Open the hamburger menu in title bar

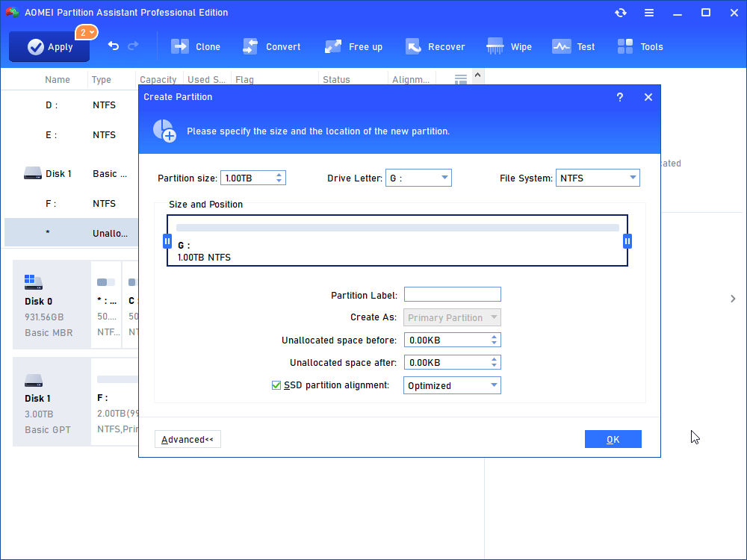click(x=649, y=13)
